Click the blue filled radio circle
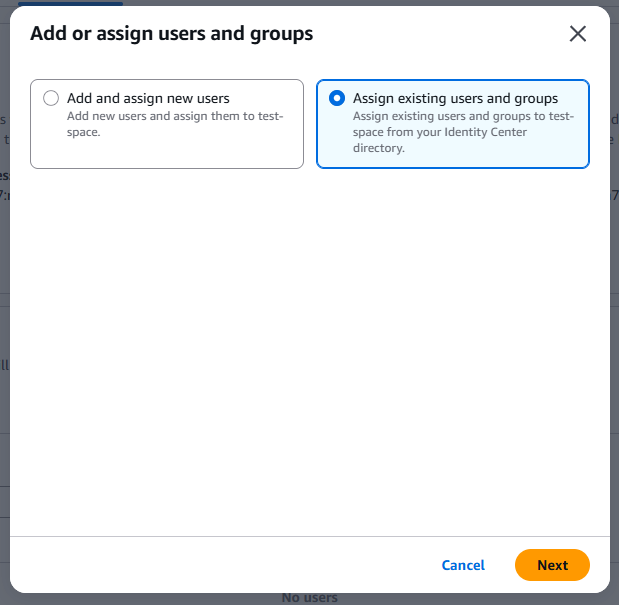Viewport: 619px width, 605px height. coord(337,99)
